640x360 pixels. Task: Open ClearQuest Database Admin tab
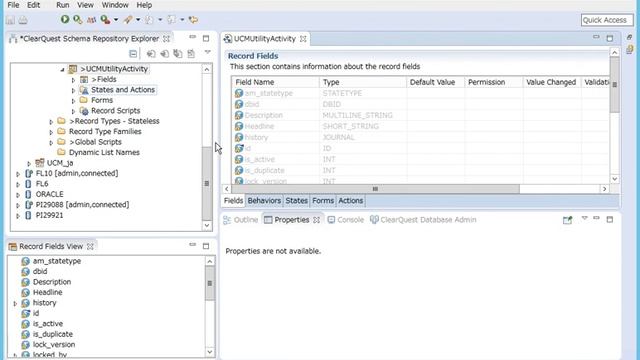(x=423, y=220)
